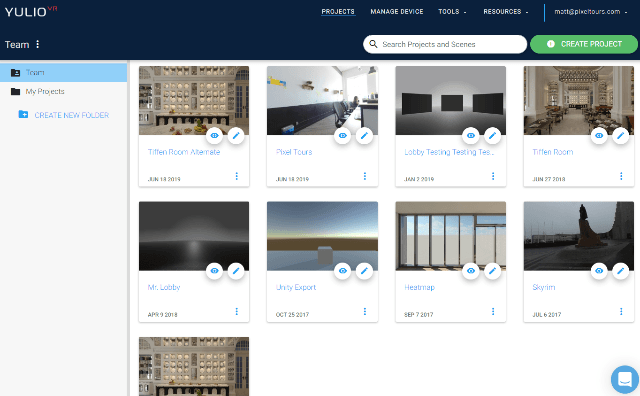Edit the Mr. Lobby project
Image resolution: width=640 pixels, height=396 pixels.
pos(236,271)
